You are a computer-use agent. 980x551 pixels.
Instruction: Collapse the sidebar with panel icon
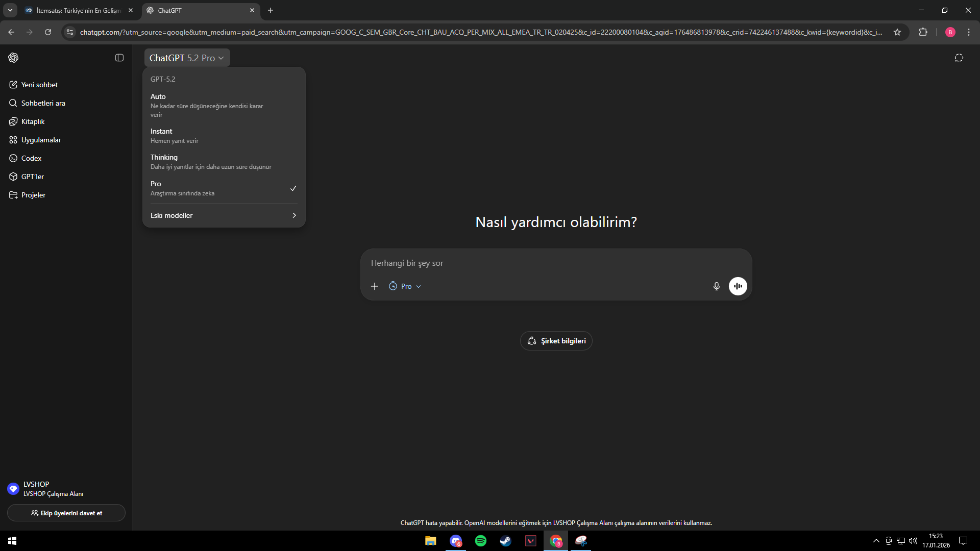[x=119, y=58]
